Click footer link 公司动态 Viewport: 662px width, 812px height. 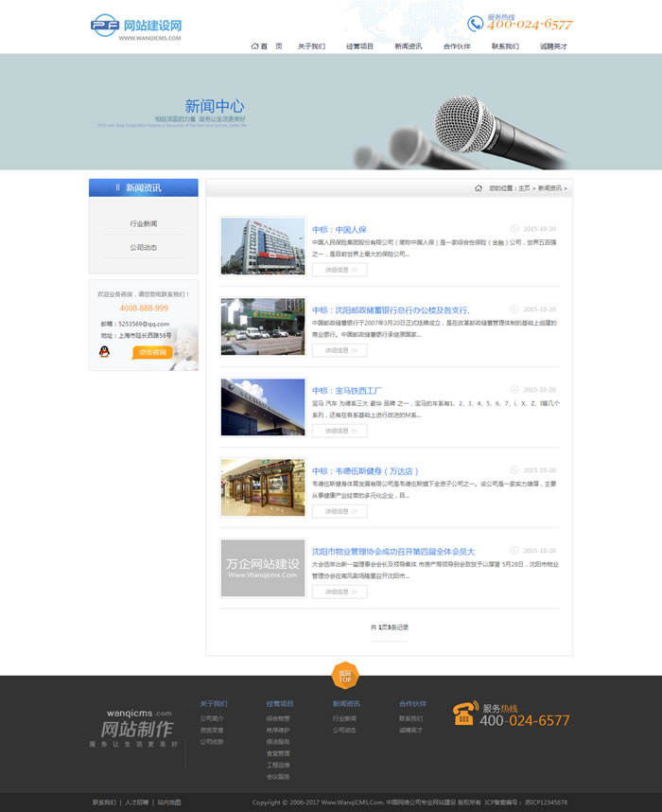coord(345,731)
